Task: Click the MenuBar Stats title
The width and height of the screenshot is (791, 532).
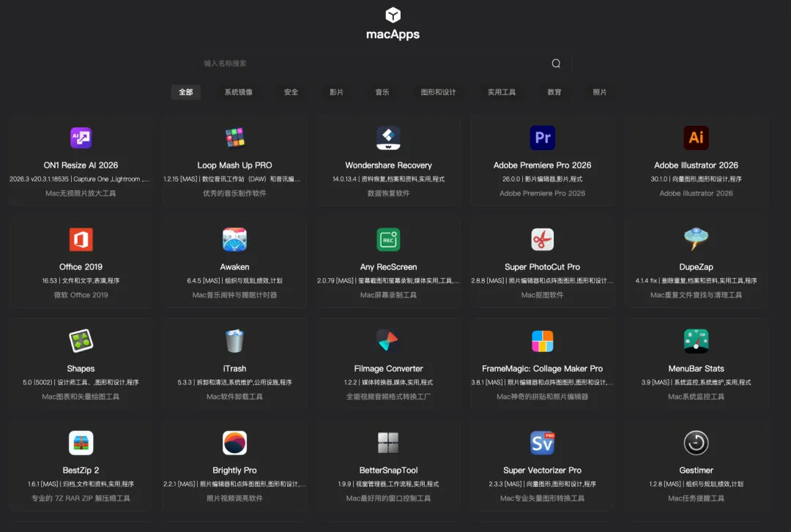Action: click(697, 369)
